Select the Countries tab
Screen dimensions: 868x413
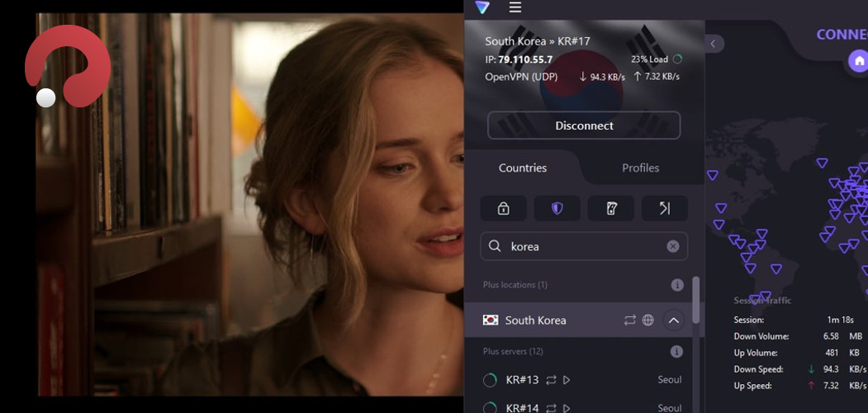[523, 168]
